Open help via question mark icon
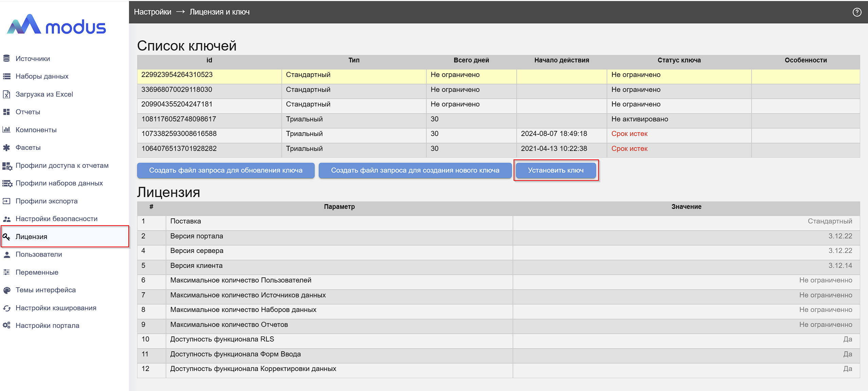This screenshot has width=868, height=391. pyautogui.click(x=857, y=12)
